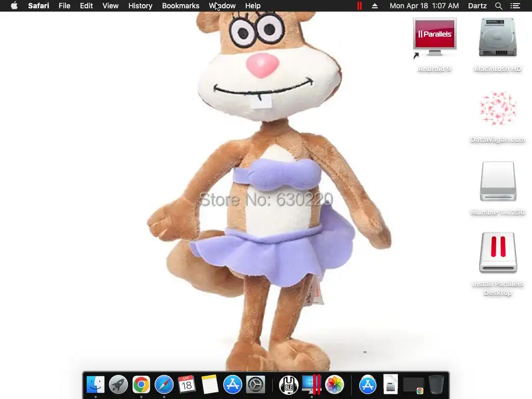Open Notification Center list icon
The image size is (532, 399).
pyautogui.click(x=515, y=6)
